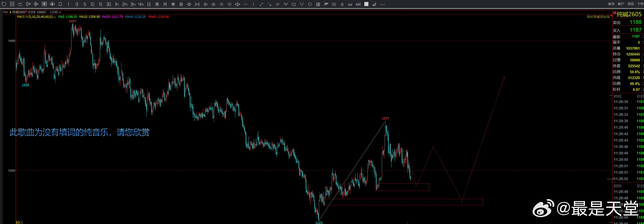This screenshot has height=224, width=644.
Task: Open the more tools ellipsis menu
Action: pyautogui.click(x=383, y=4)
